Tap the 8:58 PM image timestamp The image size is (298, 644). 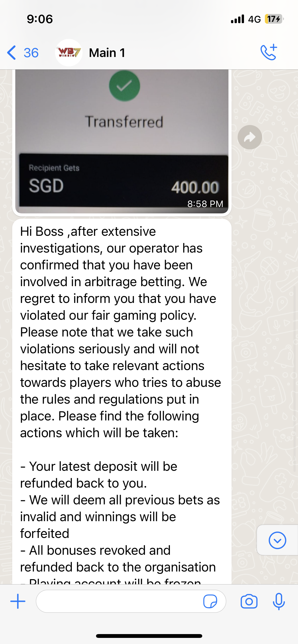(205, 204)
